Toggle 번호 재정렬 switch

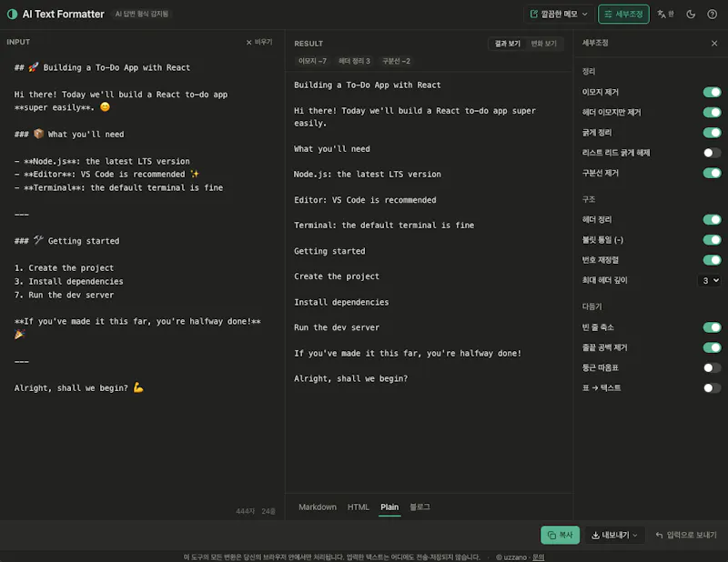(x=712, y=260)
